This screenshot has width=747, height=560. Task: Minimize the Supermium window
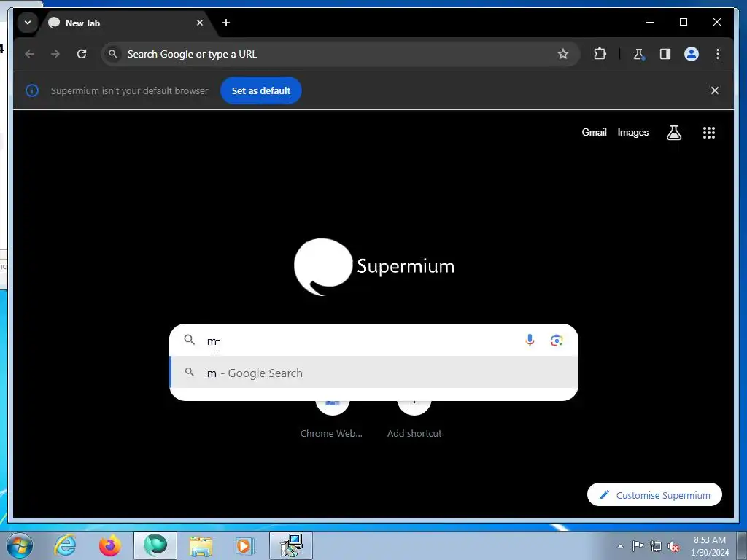(650, 22)
